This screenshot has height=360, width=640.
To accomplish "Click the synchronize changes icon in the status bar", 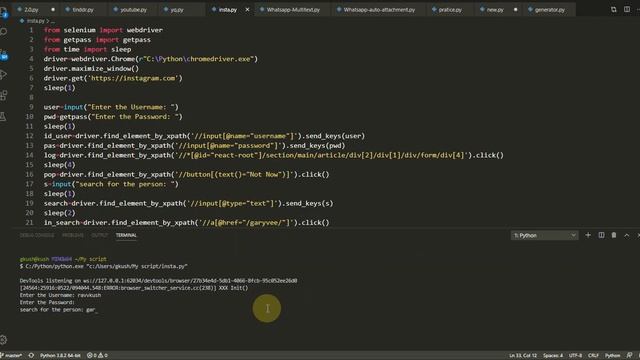I will click(31, 356).
